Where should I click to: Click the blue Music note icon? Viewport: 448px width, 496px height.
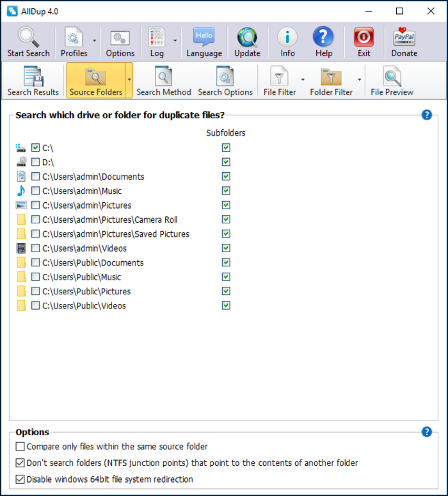click(x=21, y=191)
